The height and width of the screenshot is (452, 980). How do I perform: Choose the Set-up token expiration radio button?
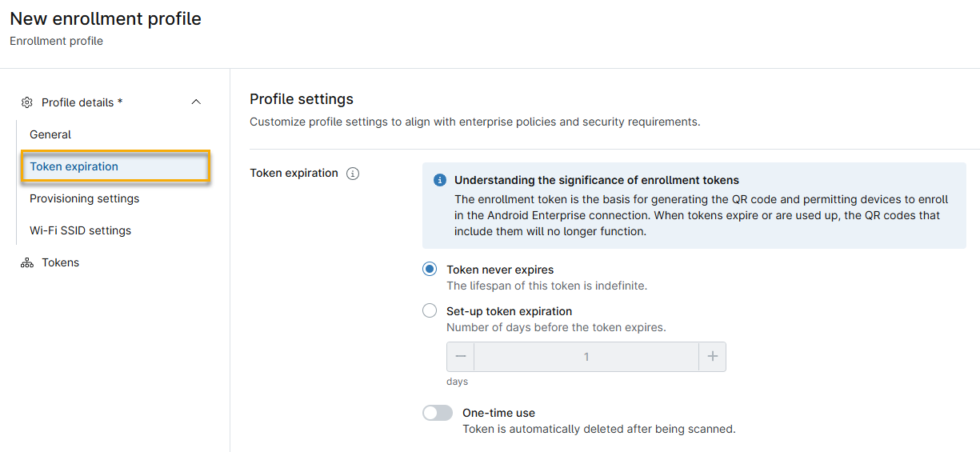click(430, 311)
